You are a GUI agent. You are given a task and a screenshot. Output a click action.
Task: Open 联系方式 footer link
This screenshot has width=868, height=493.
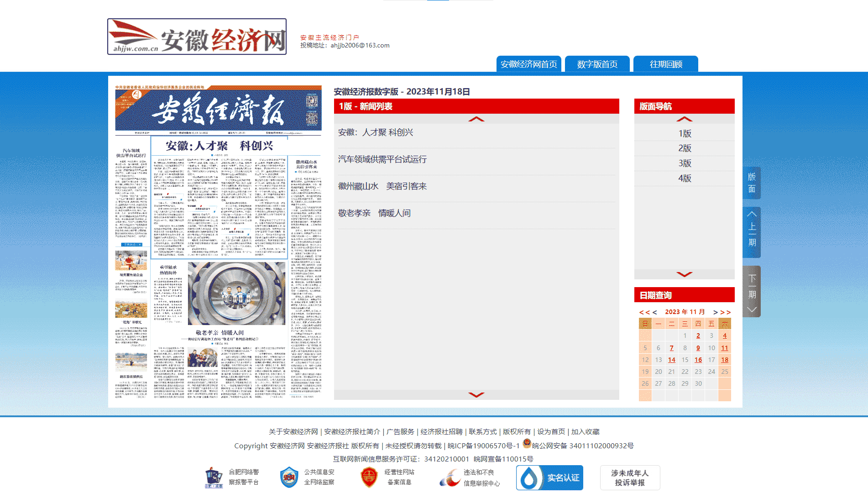pyautogui.click(x=483, y=432)
